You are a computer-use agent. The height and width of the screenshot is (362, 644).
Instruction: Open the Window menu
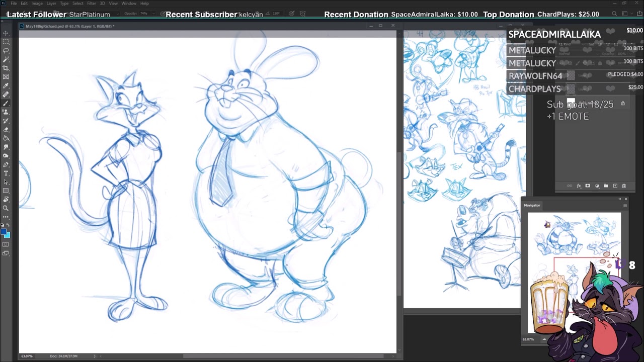click(x=129, y=4)
